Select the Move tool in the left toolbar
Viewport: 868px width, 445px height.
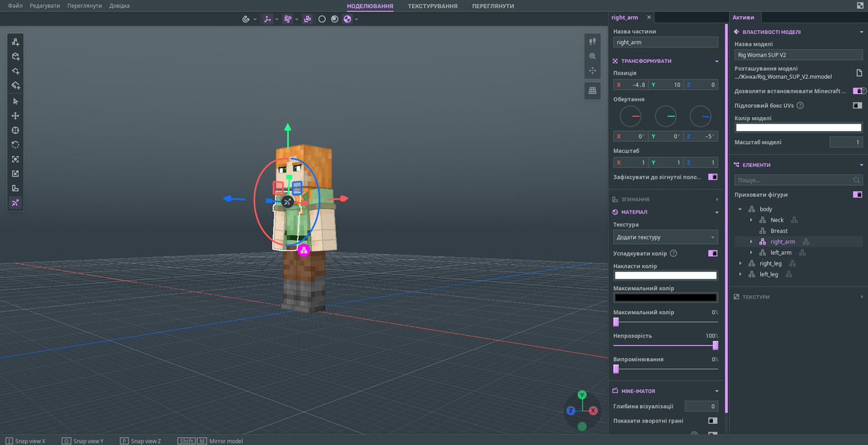[14, 116]
